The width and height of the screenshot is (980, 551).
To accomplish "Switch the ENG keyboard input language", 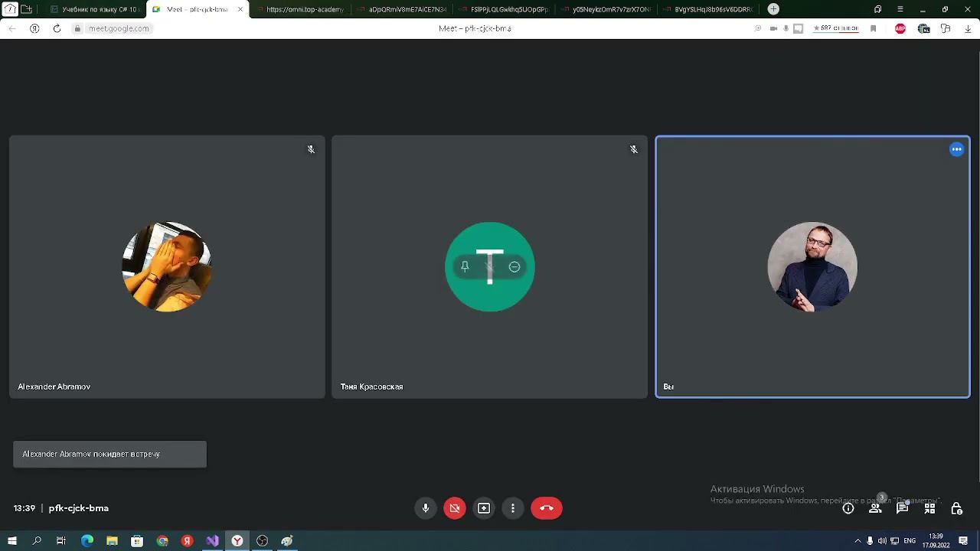I will 910,541.
